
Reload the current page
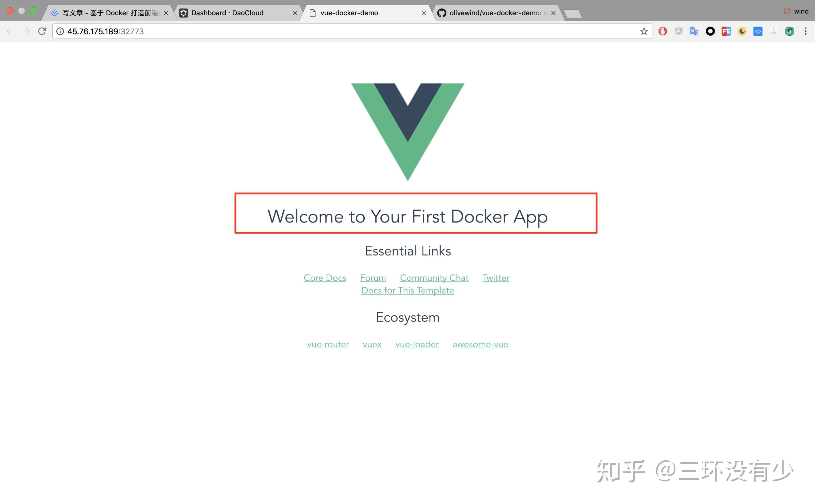point(42,31)
